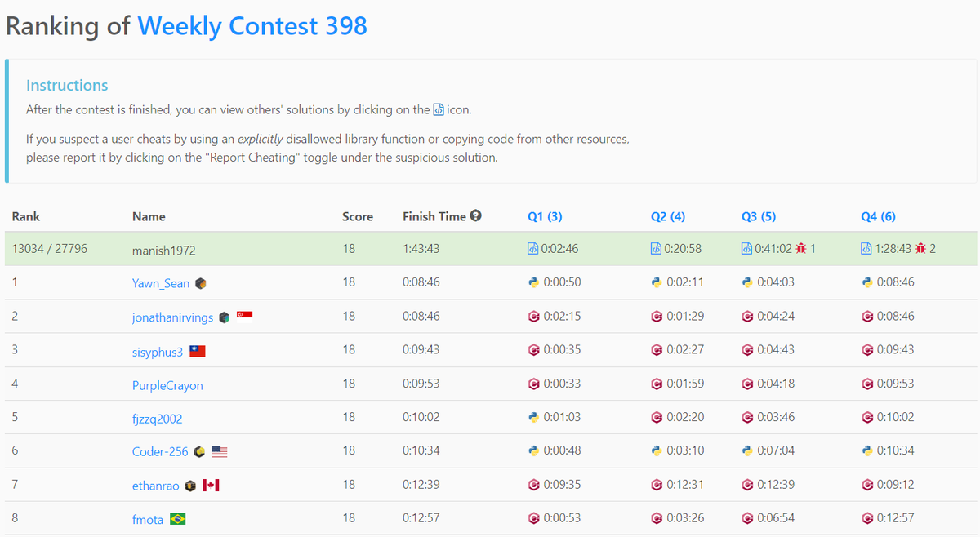Click the Brazil flag beside fmota
980x537 pixels.
pos(177,519)
